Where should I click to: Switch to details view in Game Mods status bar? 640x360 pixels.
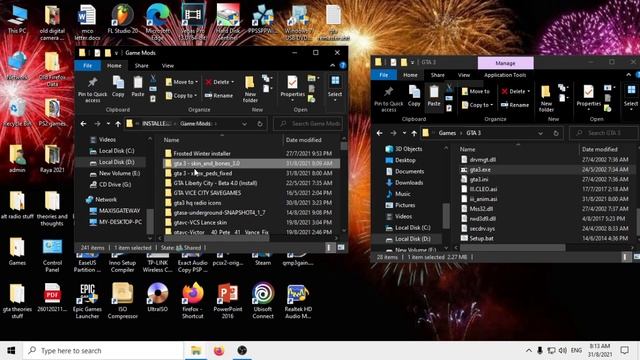click(x=330, y=247)
